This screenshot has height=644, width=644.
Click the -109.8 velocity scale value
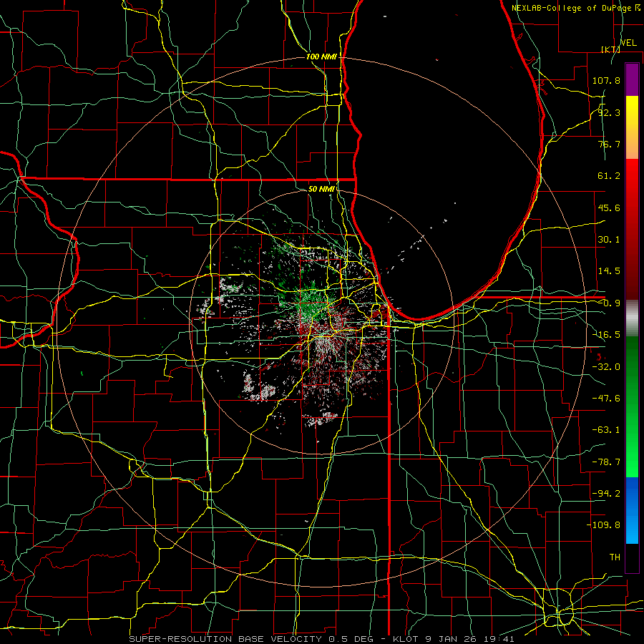[x=603, y=525]
